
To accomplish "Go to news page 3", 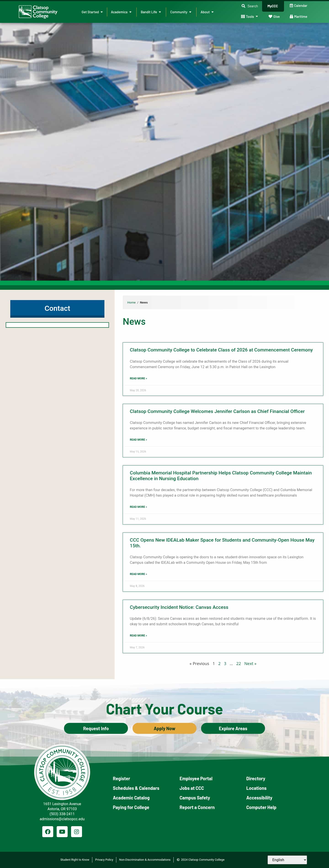I will point(225,664).
